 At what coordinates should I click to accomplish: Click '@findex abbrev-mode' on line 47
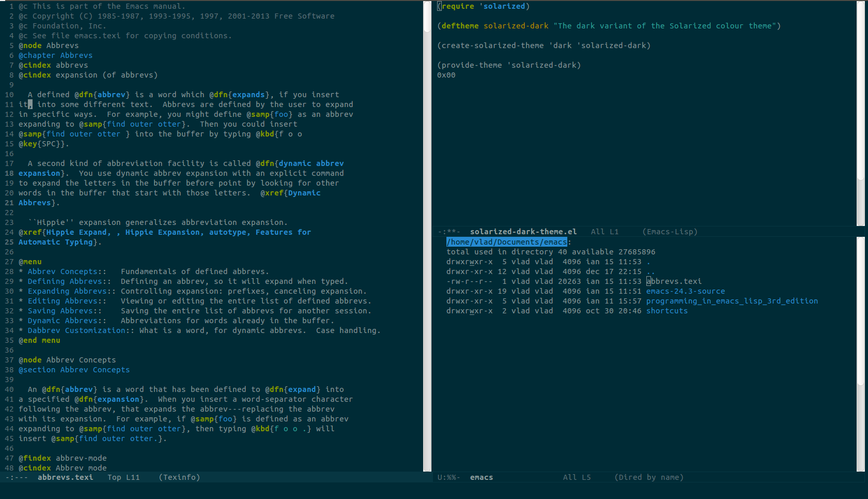coord(63,458)
